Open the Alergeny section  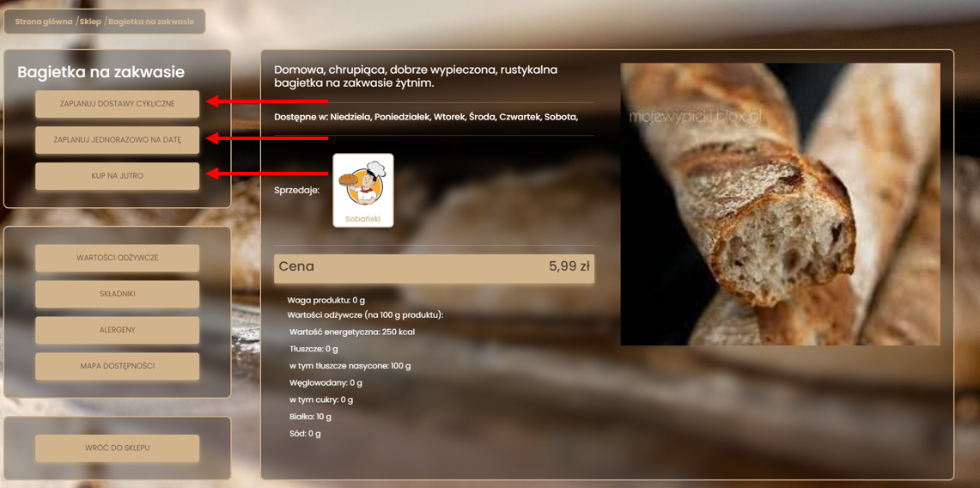click(117, 330)
